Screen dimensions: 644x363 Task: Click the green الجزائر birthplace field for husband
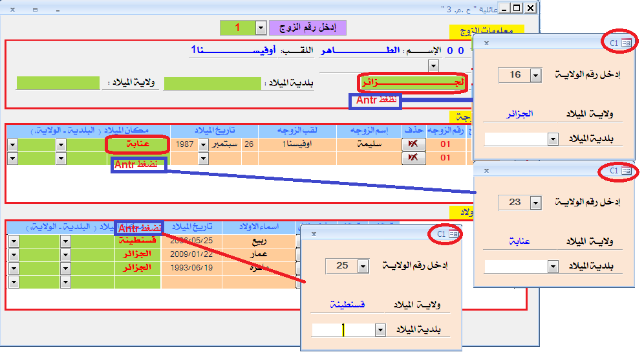tap(411, 83)
